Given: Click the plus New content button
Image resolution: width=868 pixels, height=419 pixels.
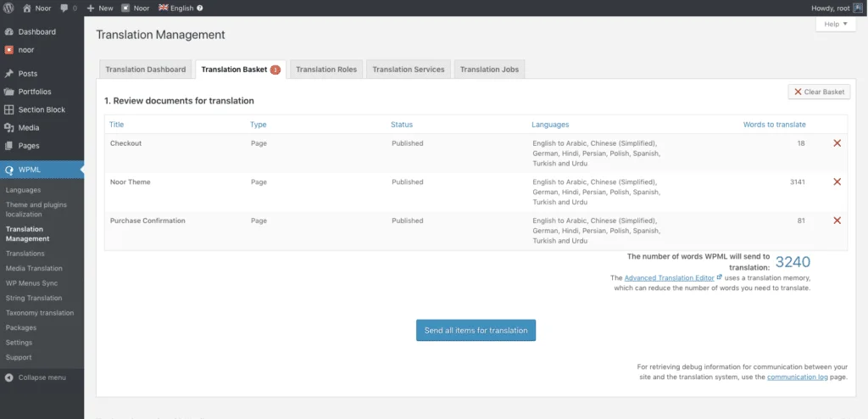Looking at the screenshot, I should click(x=100, y=8).
